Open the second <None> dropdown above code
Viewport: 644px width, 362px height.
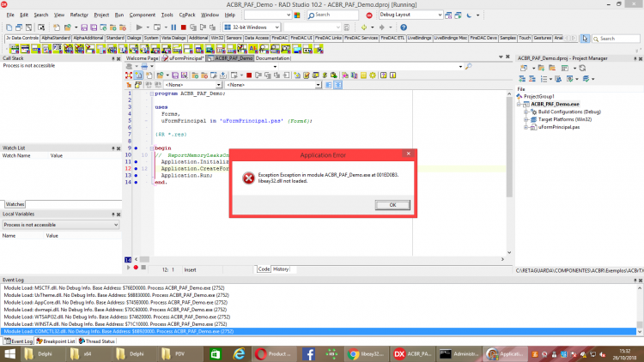(318, 85)
